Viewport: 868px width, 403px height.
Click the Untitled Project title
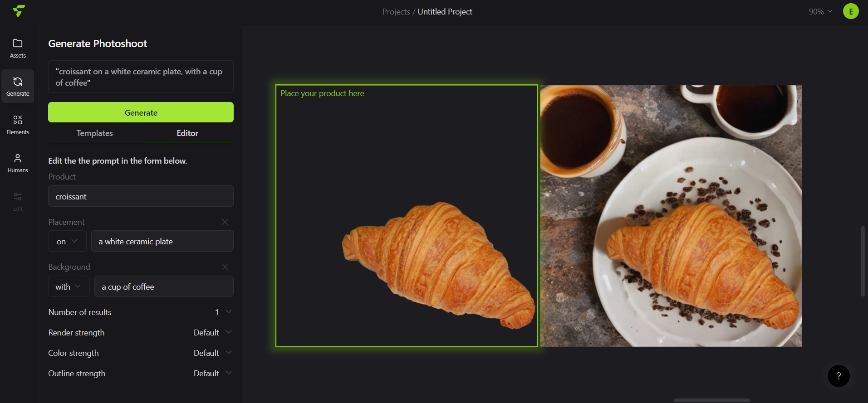pos(445,12)
